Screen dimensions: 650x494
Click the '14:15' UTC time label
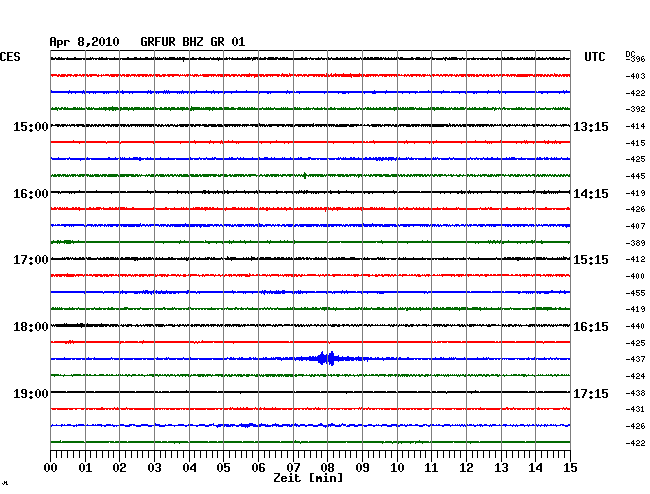coord(591,194)
